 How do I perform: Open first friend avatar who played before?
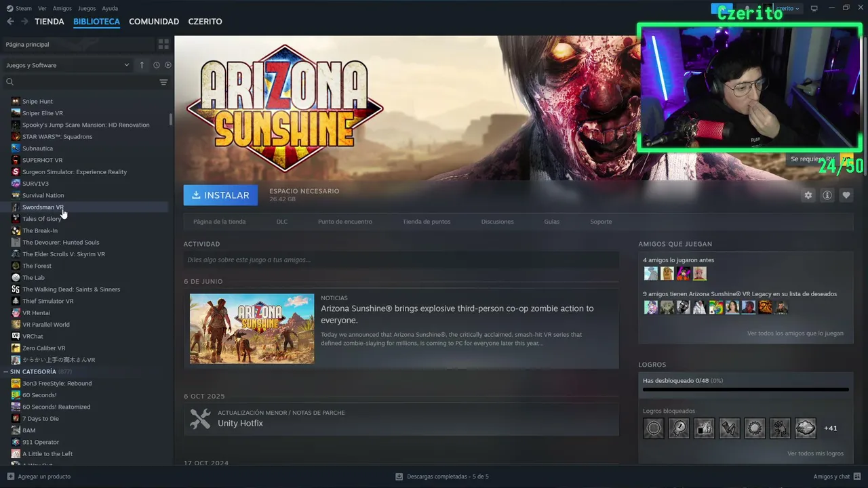coord(651,273)
